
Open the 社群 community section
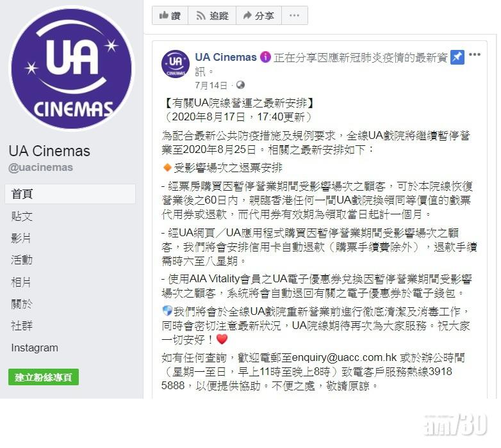[x=22, y=326]
